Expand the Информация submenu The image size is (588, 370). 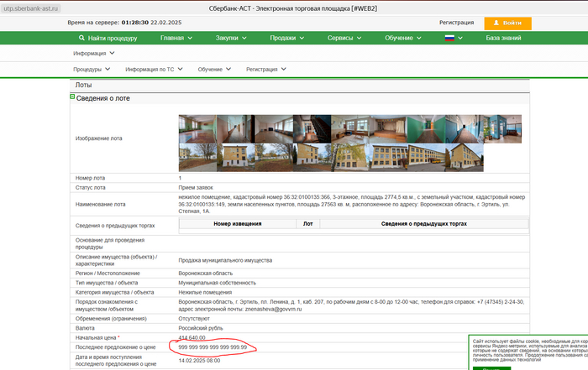(94, 53)
